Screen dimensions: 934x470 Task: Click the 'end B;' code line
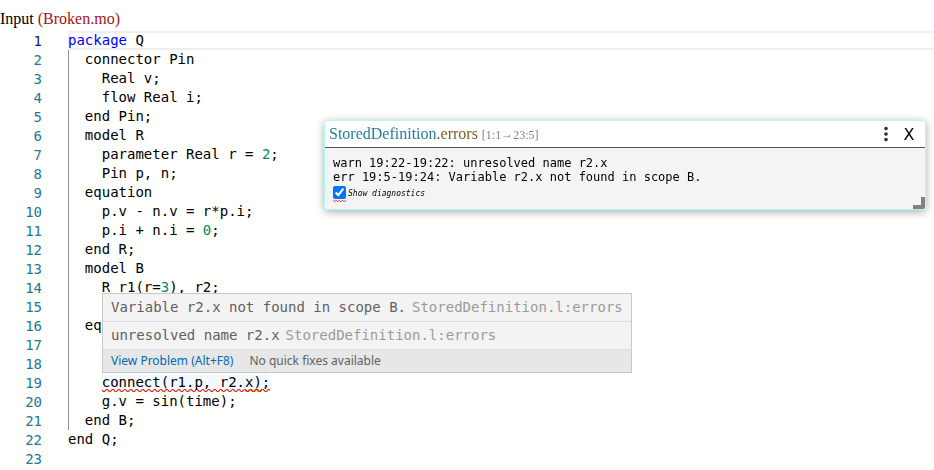pos(110,421)
